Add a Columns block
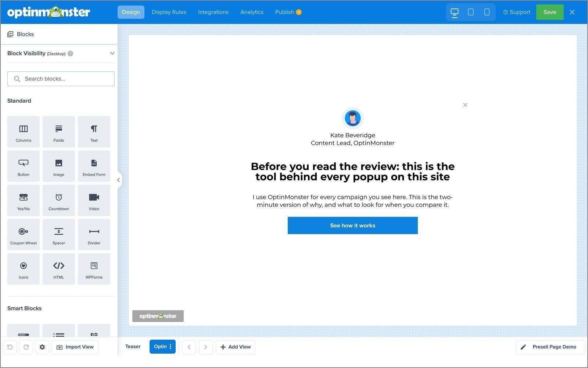Image resolution: width=588 pixels, height=368 pixels. [x=24, y=132]
